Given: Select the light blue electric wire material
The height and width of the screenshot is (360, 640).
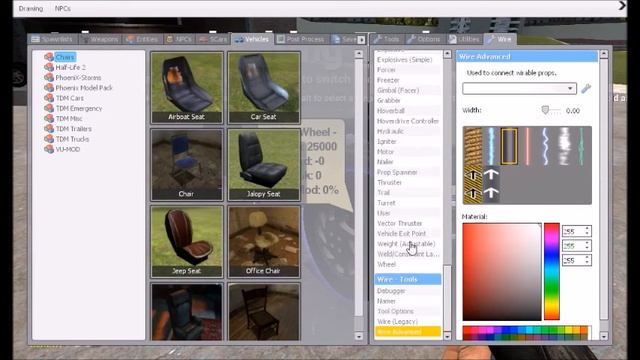Looking at the screenshot, I should coord(491,147).
